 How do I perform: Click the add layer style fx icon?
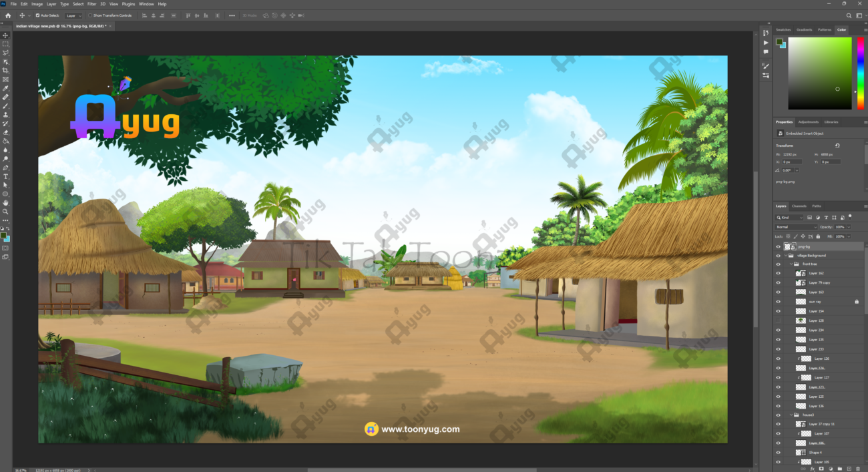[x=812, y=469]
